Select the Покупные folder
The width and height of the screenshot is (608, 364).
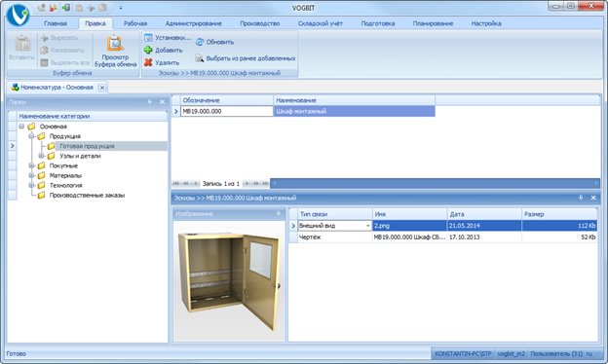click(63, 165)
